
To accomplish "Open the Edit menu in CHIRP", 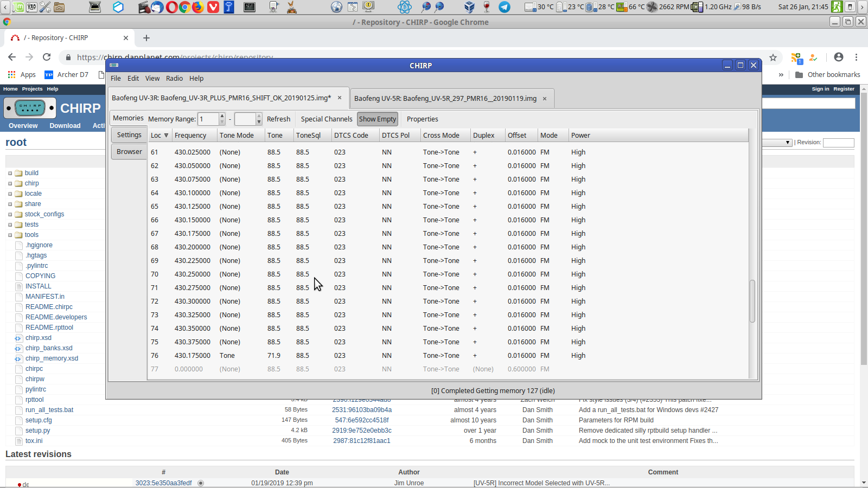I will tap(133, 78).
